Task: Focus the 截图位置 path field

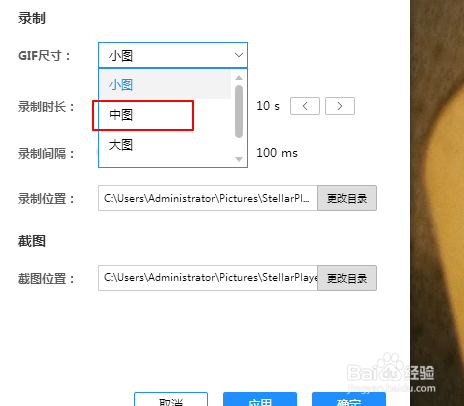Action: tap(208, 278)
